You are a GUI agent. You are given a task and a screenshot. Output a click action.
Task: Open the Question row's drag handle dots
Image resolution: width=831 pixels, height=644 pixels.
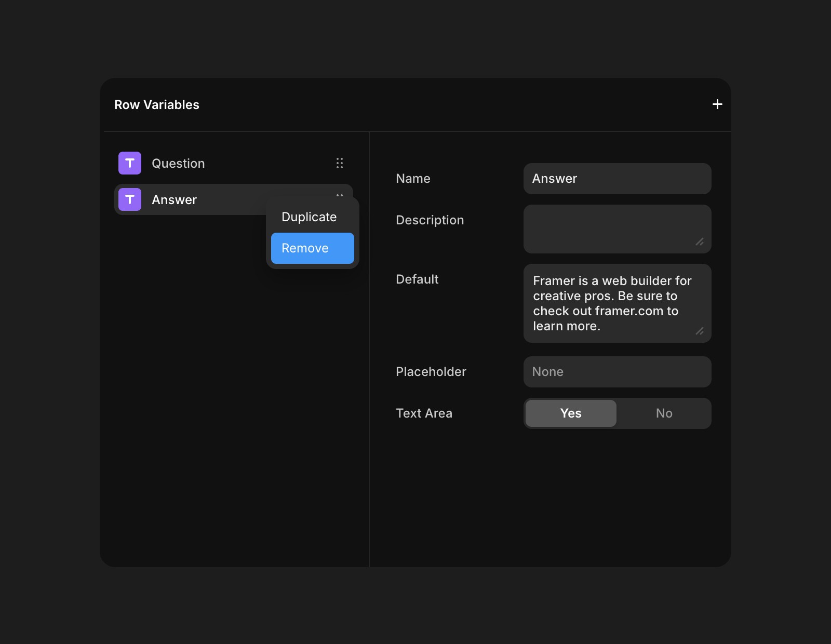340,163
